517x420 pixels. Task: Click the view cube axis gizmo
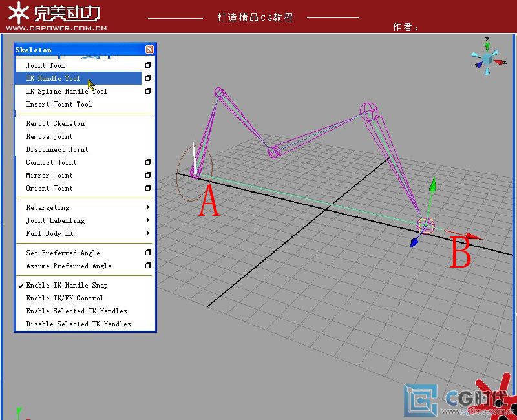(488, 58)
